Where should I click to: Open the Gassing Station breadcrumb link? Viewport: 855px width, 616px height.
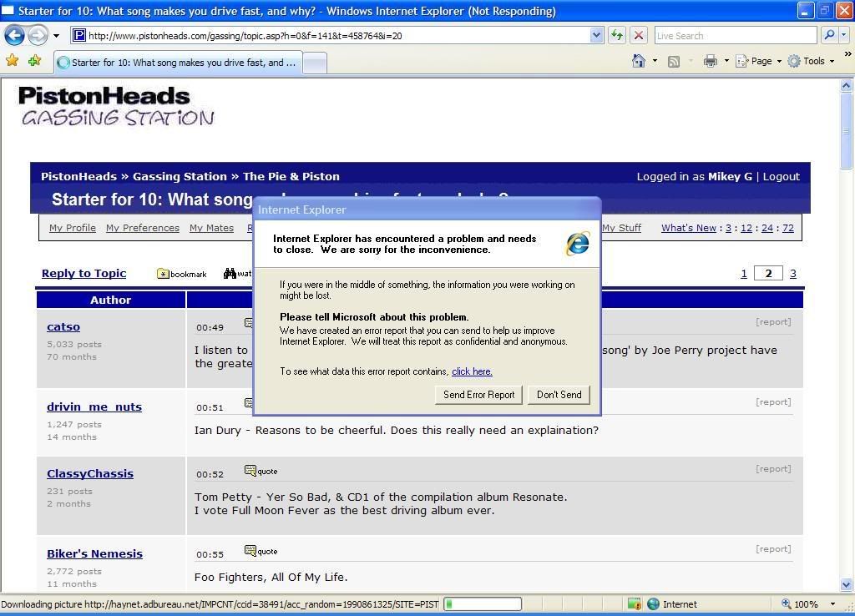(180, 177)
